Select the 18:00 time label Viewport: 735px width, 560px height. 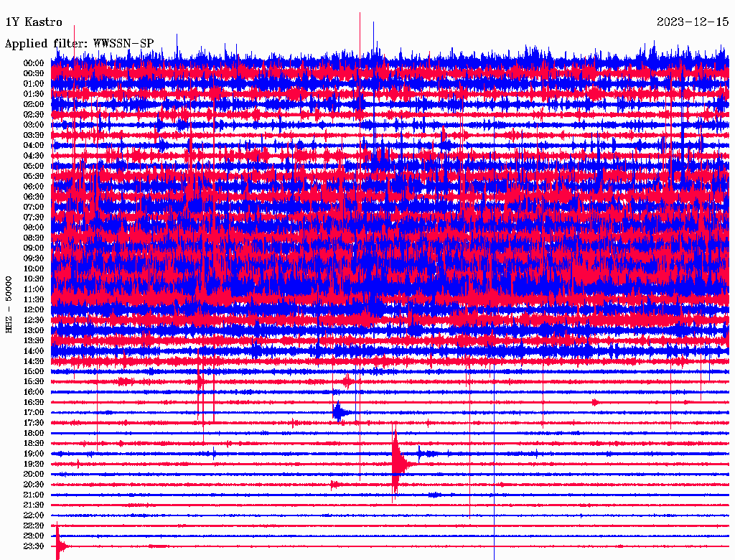[33, 434]
